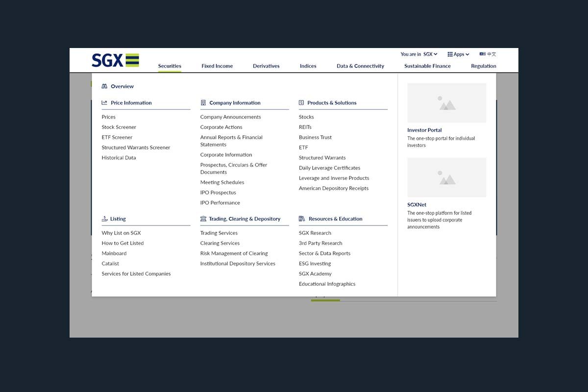The width and height of the screenshot is (588, 392).
Task: Click the Company Information building icon
Action: 203,103
